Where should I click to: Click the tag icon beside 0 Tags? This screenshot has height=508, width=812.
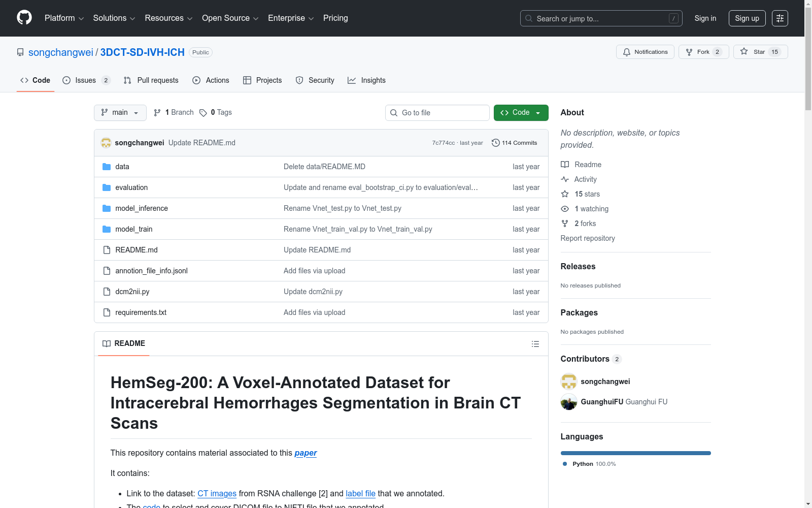(203, 113)
